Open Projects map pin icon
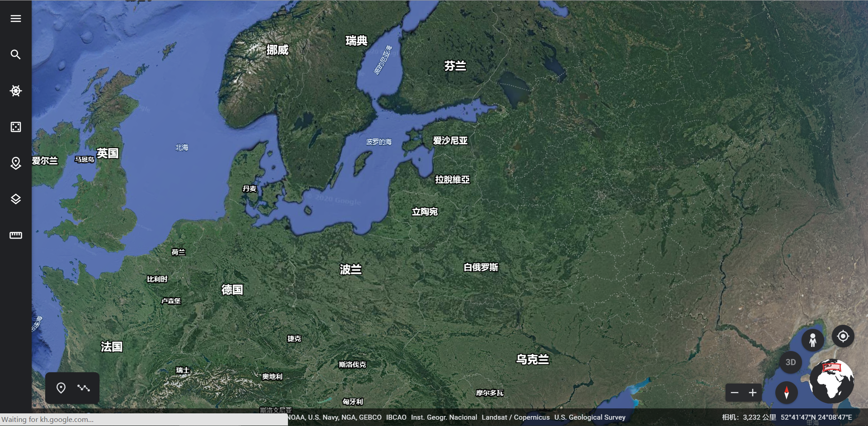The width and height of the screenshot is (868, 426). pos(16,163)
